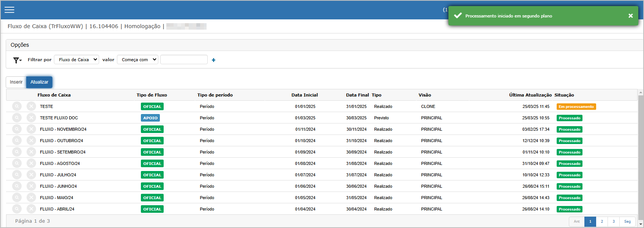Click the 'Página 1 de 3' page indicator

[x=33, y=221]
